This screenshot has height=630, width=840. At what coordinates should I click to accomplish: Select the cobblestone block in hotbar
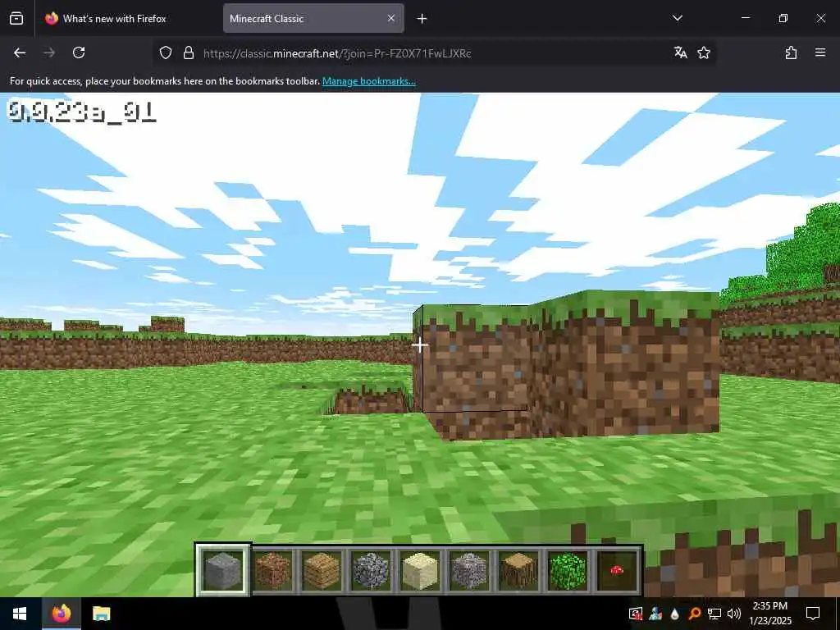(371, 571)
